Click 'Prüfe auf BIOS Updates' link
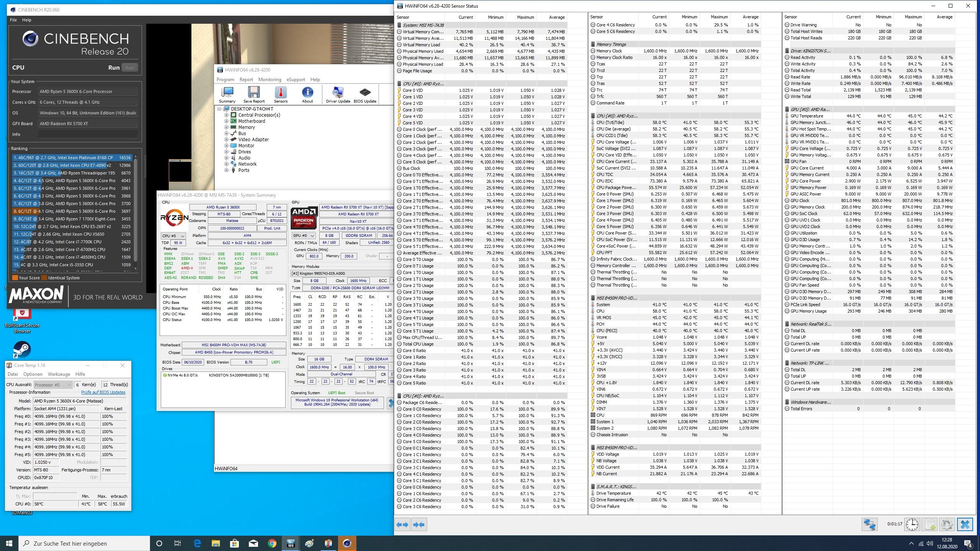This screenshot has width=980, height=551. [103, 392]
